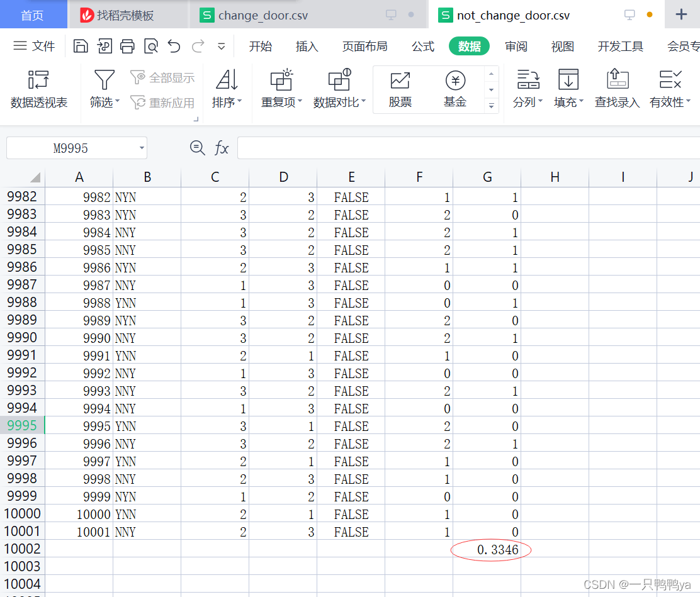The height and width of the screenshot is (597, 700).
Task: Click the 查找录入 lookup entry icon
Action: tap(618, 79)
